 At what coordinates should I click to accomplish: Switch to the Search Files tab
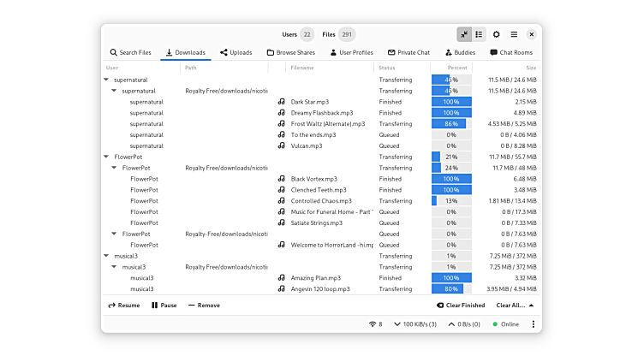tap(130, 52)
